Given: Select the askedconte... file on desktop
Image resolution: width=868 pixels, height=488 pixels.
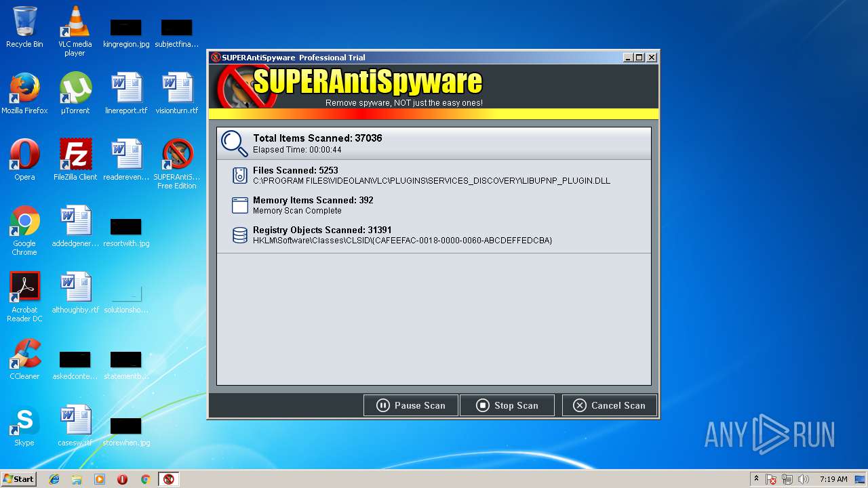Looking at the screenshot, I should click(x=75, y=365).
